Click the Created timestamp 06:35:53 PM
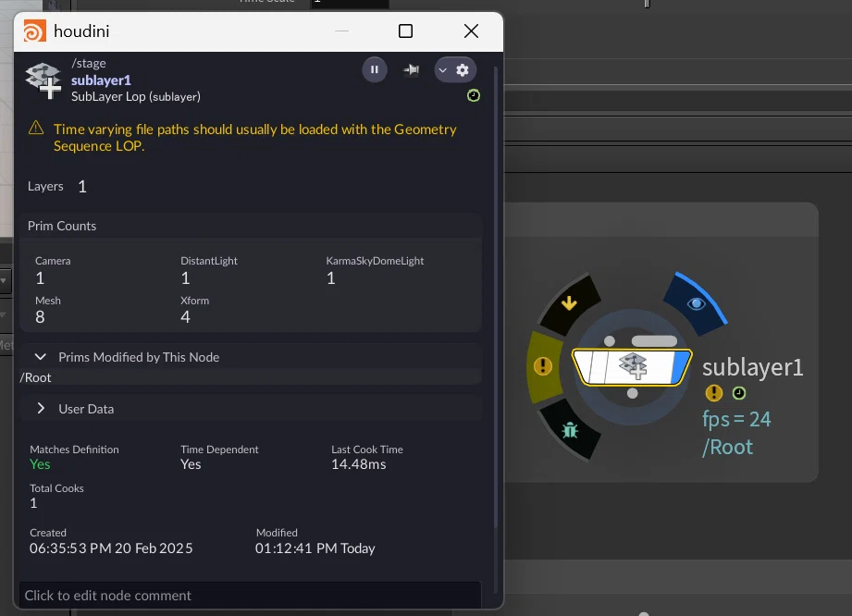Viewport: 852px width, 616px height. click(x=111, y=548)
